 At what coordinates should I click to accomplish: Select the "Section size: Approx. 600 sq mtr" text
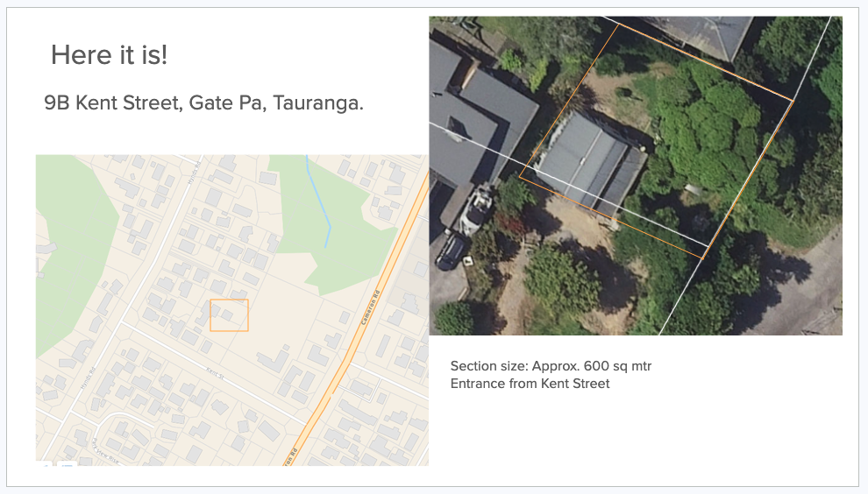click(551, 366)
